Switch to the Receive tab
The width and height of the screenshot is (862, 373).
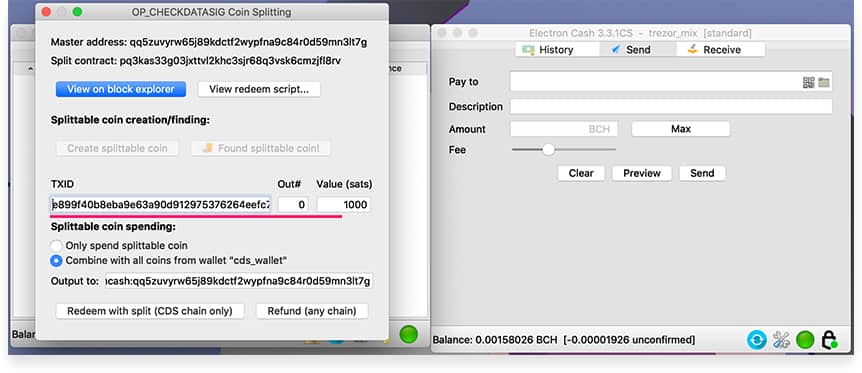tap(721, 50)
